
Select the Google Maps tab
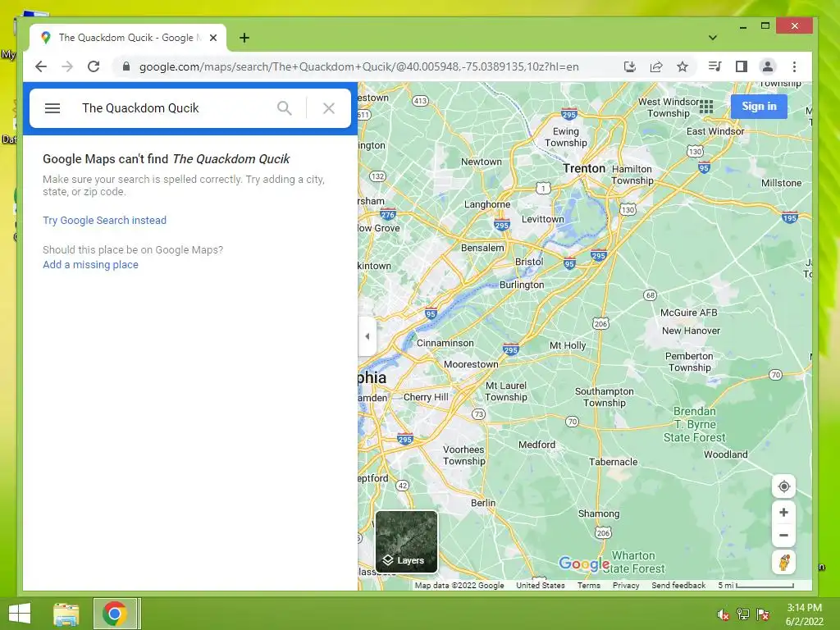coord(129,38)
